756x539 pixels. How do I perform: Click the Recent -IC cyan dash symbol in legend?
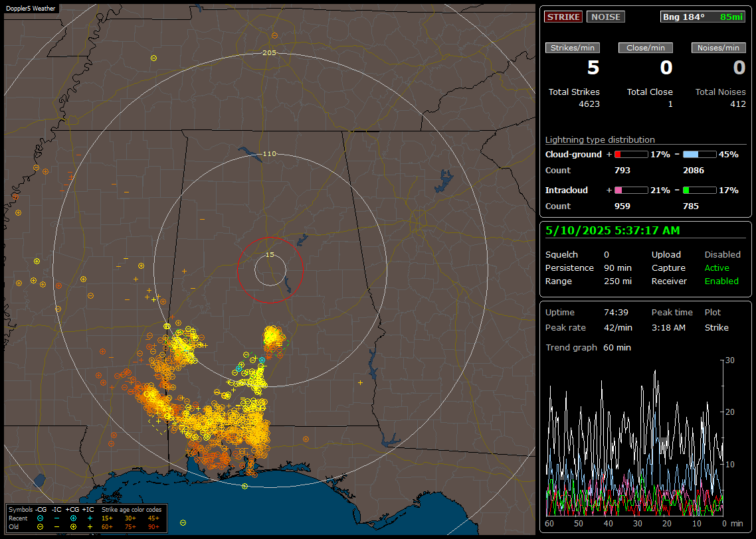[x=57, y=518]
